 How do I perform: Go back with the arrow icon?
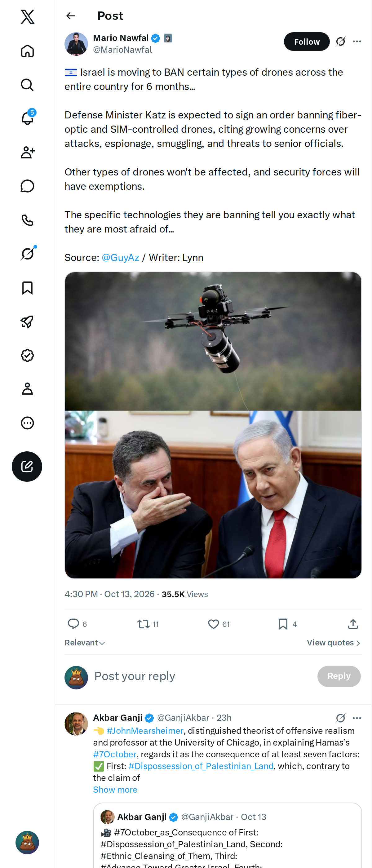coord(70,16)
